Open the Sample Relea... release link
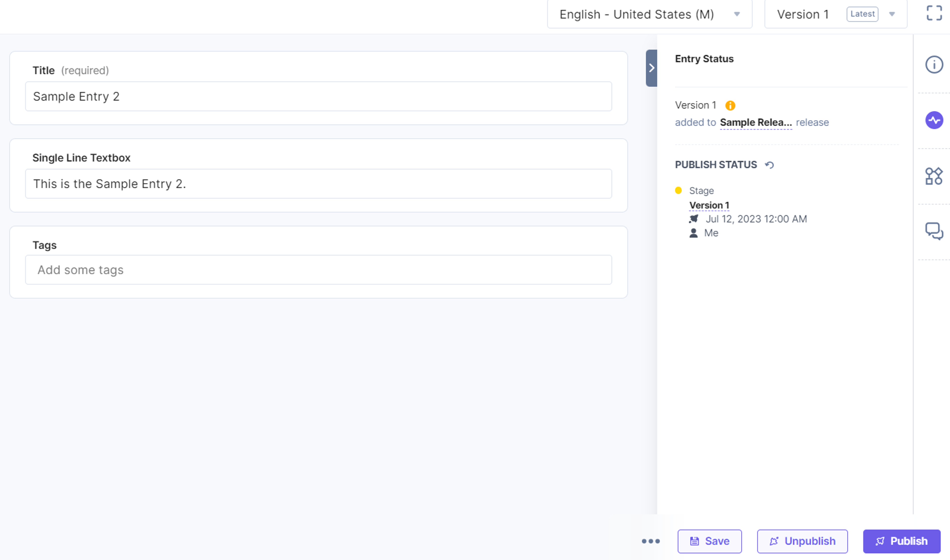The width and height of the screenshot is (950, 560). (x=756, y=123)
